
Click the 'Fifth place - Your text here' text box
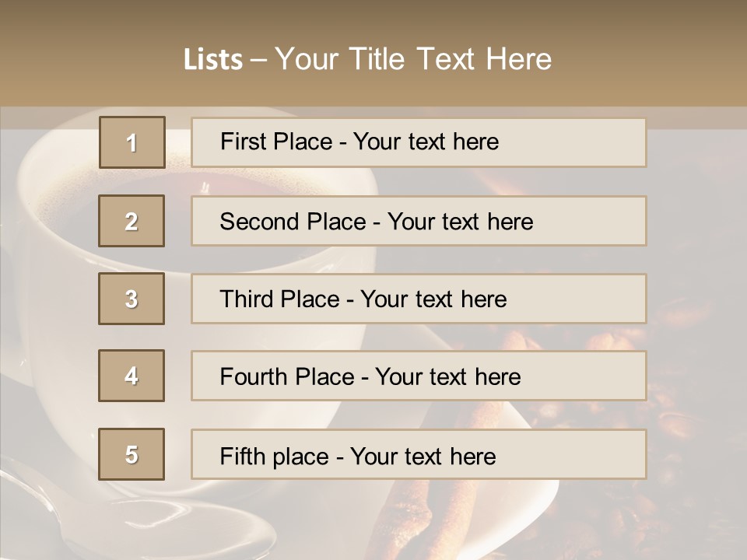(419, 454)
